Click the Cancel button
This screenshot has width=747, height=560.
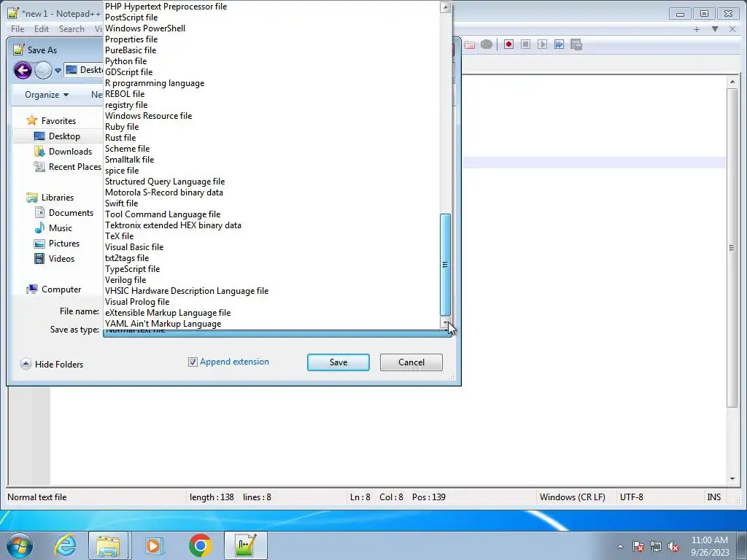411,362
